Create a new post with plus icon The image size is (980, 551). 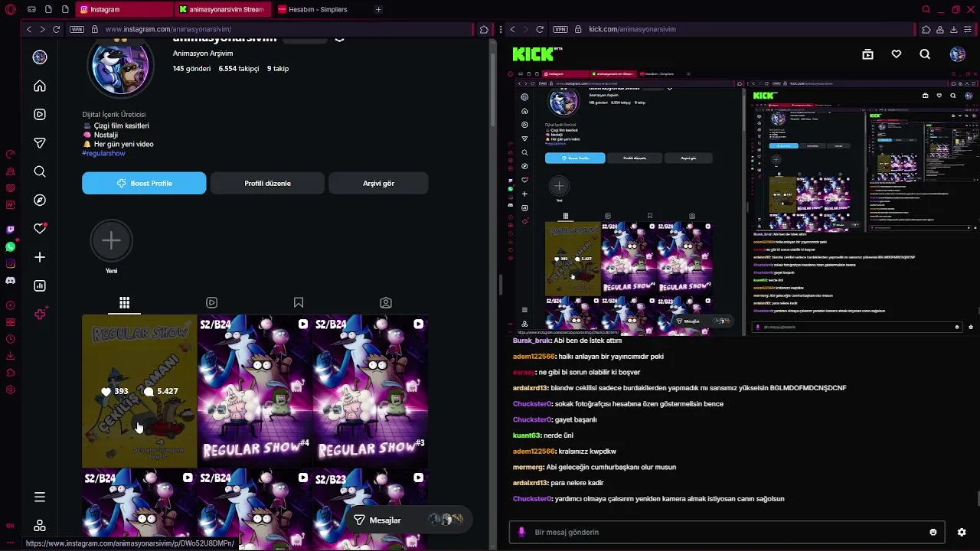(x=40, y=257)
